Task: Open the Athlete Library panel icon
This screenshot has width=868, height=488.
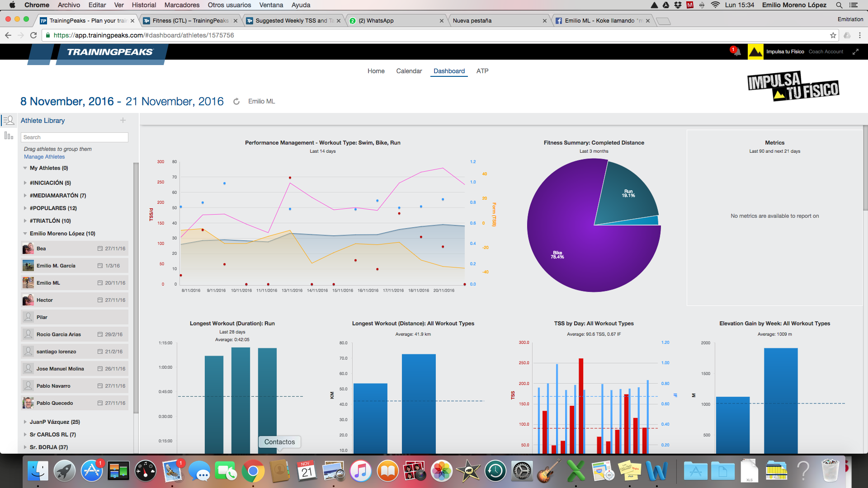Action: click(x=9, y=121)
